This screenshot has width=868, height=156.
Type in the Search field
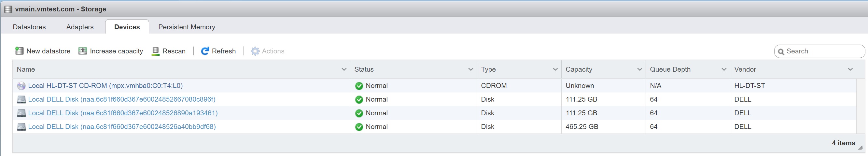pos(822,51)
